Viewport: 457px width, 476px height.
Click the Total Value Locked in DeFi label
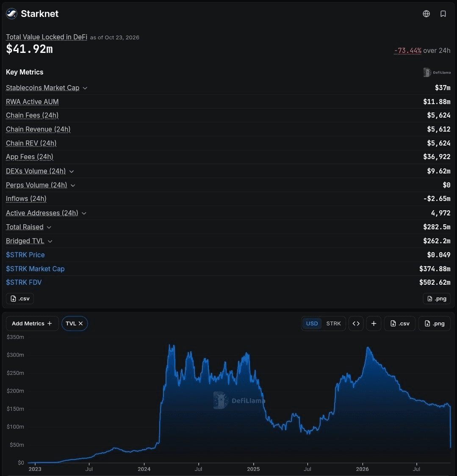[47, 37]
